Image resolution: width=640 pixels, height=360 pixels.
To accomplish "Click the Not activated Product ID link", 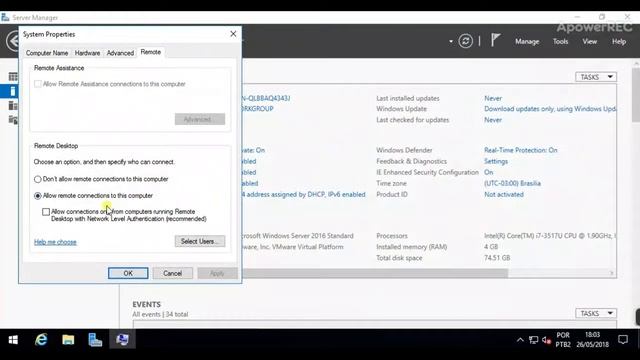I will (504, 194).
